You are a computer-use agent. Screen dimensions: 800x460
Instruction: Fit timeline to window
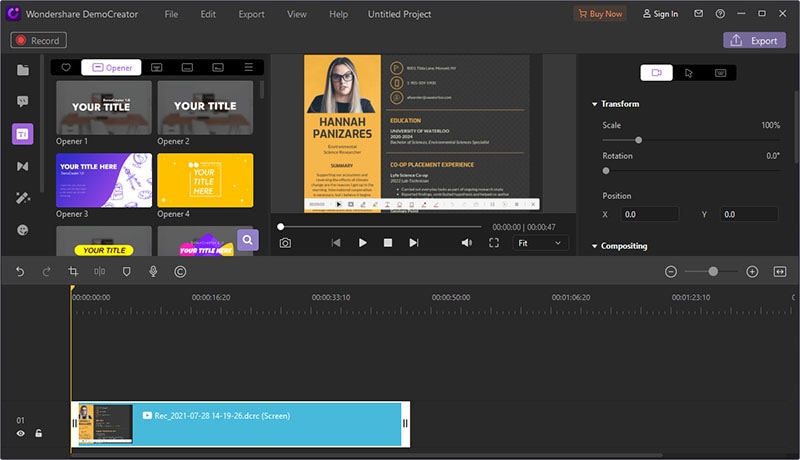tap(780, 272)
